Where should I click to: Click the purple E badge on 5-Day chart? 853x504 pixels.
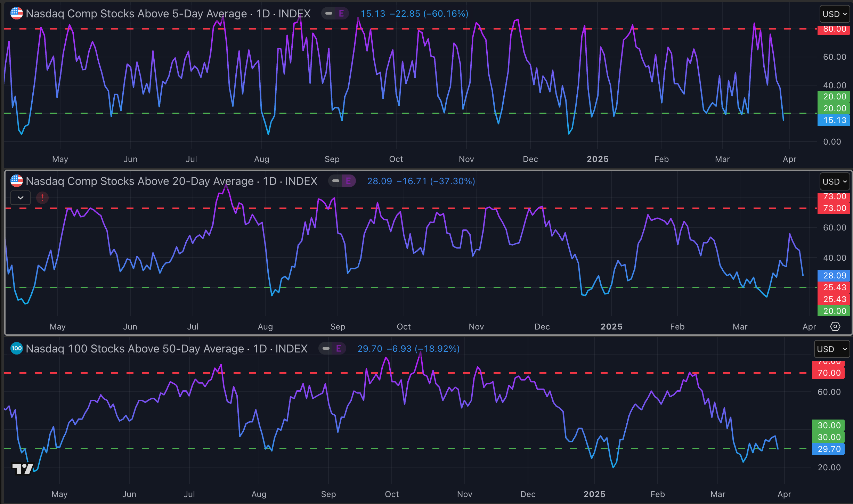[x=341, y=14]
